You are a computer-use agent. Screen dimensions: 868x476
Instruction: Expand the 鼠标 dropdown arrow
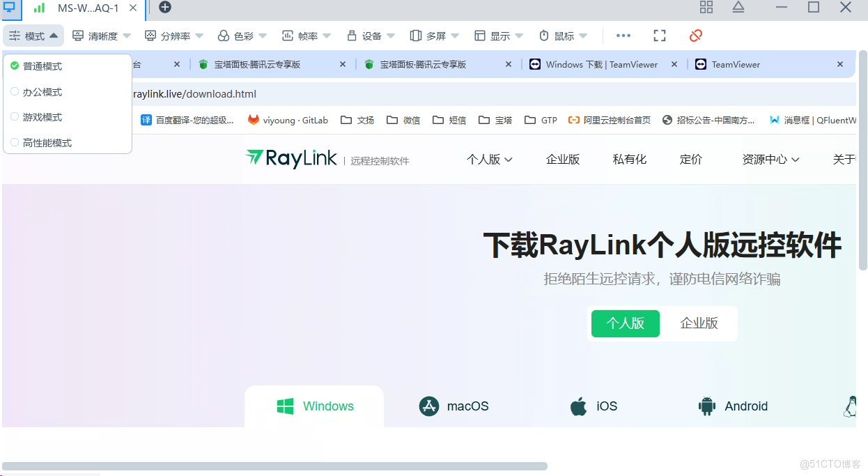[x=583, y=36]
